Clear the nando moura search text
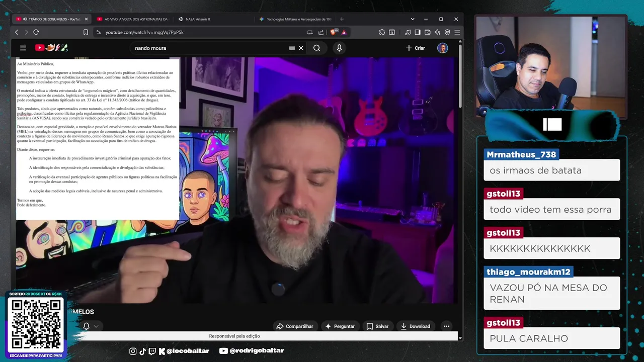644x362 pixels. [301, 48]
